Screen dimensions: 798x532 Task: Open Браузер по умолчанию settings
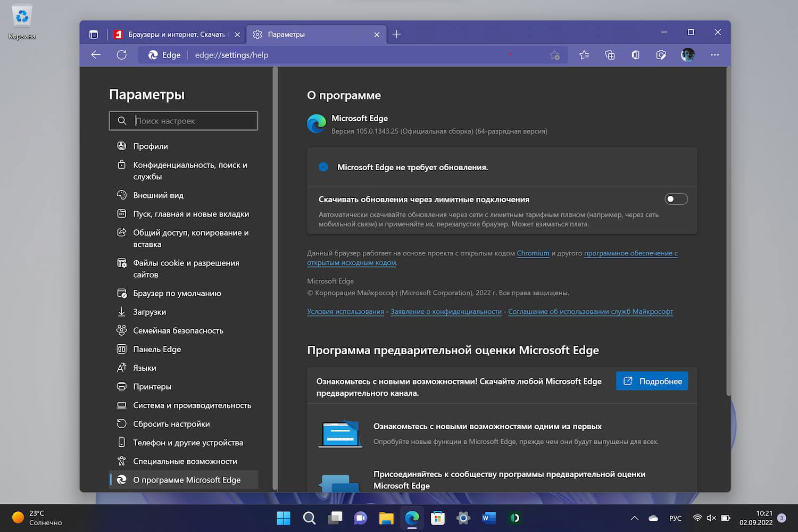184,293
